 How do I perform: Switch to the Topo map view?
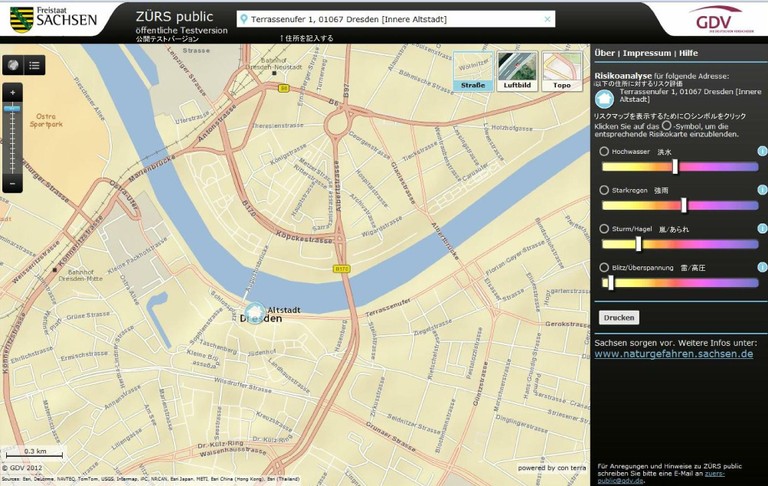tap(562, 71)
